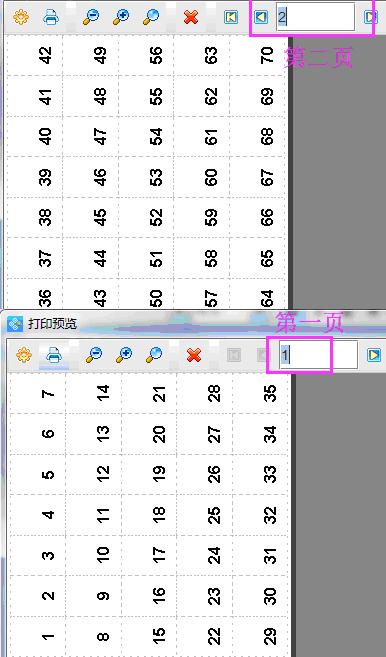Select the label cell numbered 8
Screen dimensions: 386x657
tap(93, 636)
